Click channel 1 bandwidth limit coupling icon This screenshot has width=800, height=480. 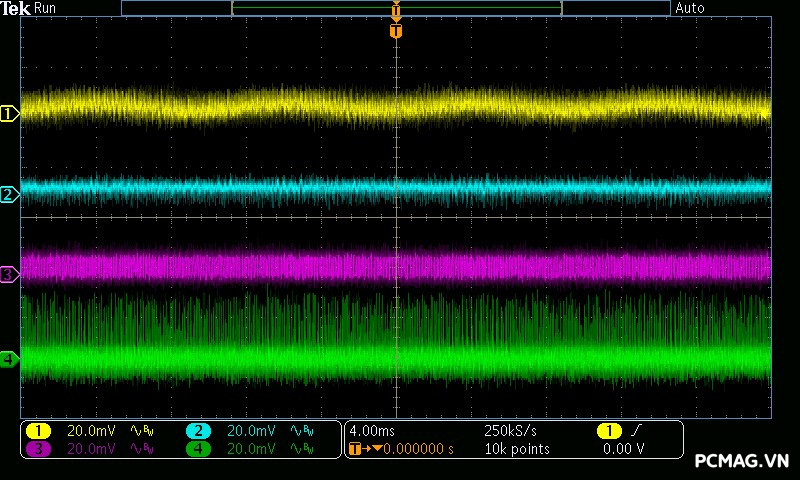pyautogui.click(x=143, y=431)
